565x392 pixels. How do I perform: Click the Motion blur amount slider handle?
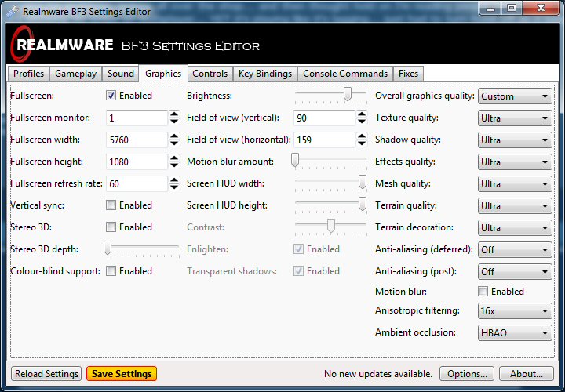[295, 160]
